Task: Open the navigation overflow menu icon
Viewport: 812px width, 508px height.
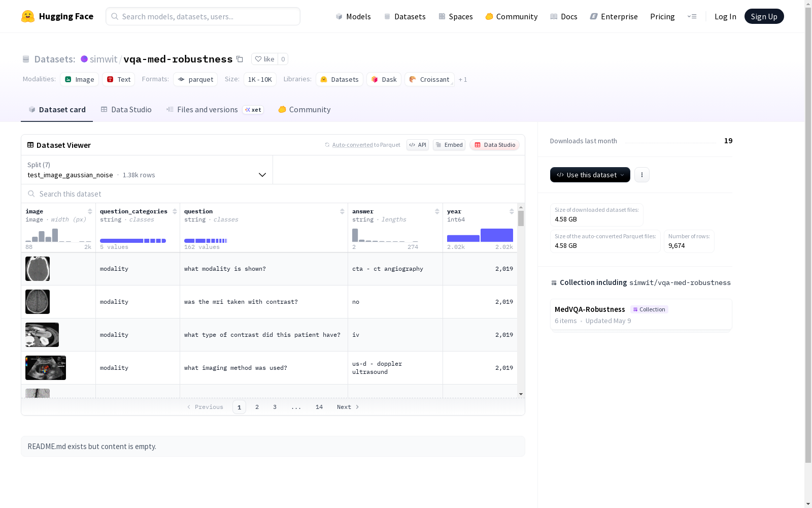Action: coord(692,16)
